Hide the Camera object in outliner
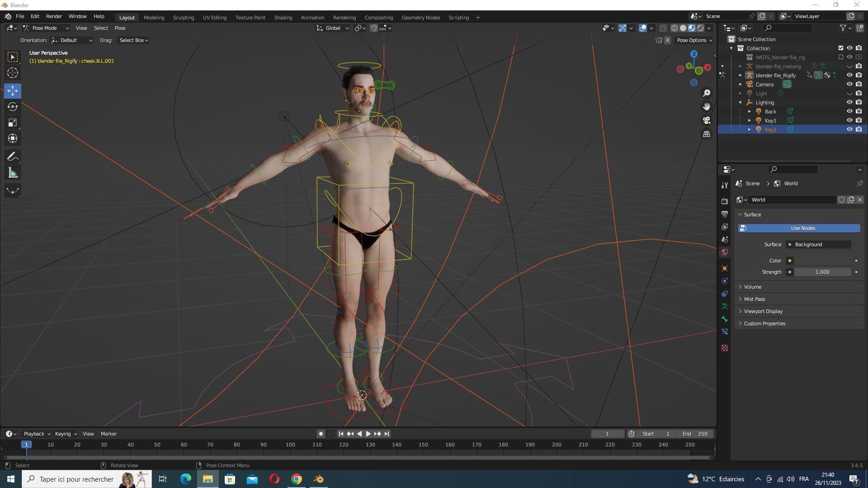 click(849, 84)
